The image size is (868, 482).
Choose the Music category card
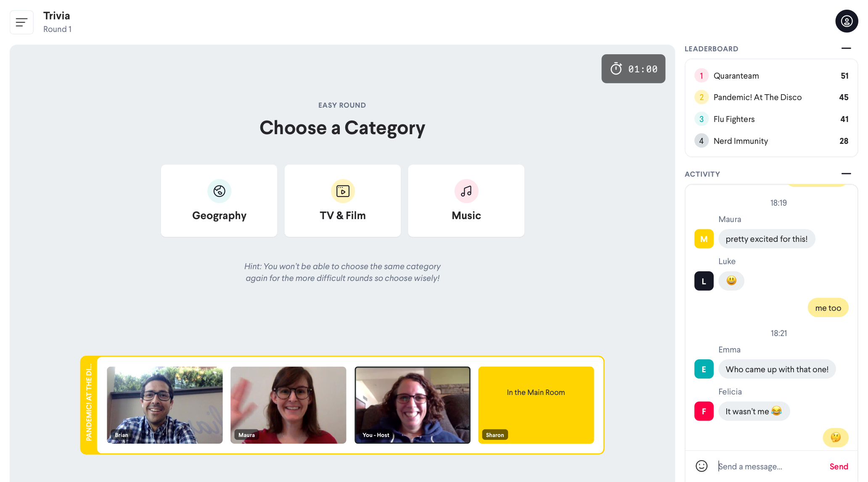click(x=466, y=201)
